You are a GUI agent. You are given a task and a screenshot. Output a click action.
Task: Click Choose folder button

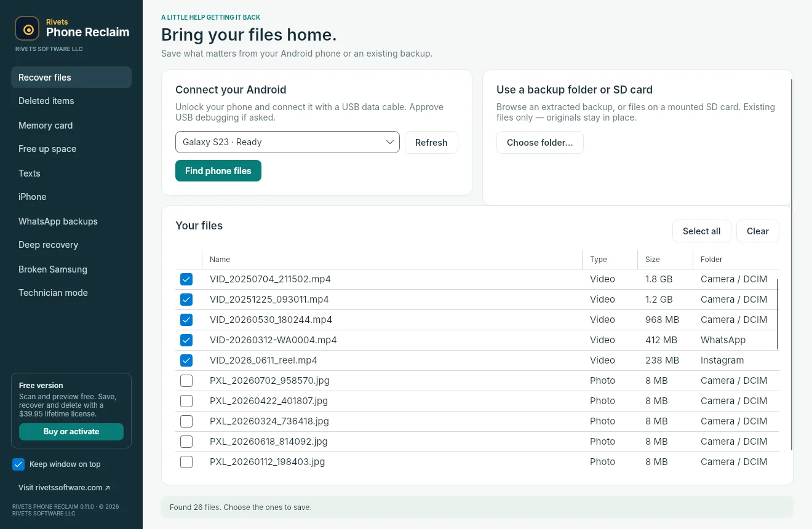(x=540, y=143)
